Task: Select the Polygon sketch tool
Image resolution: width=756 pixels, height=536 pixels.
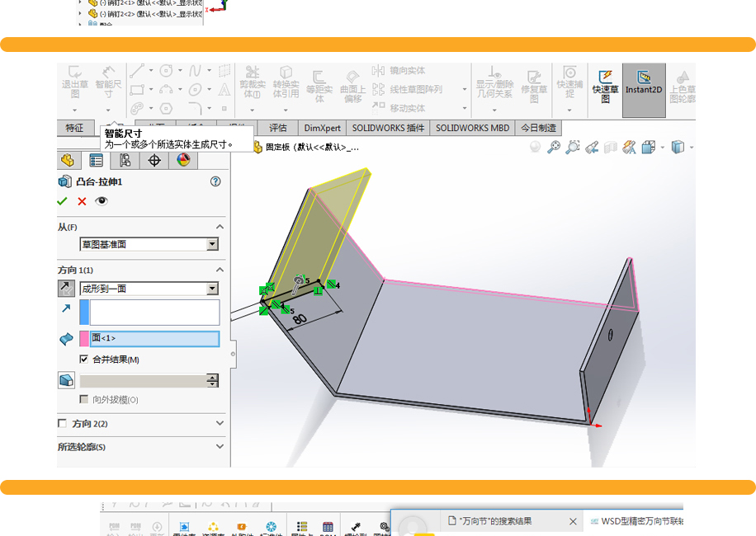Action: (x=166, y=108)
